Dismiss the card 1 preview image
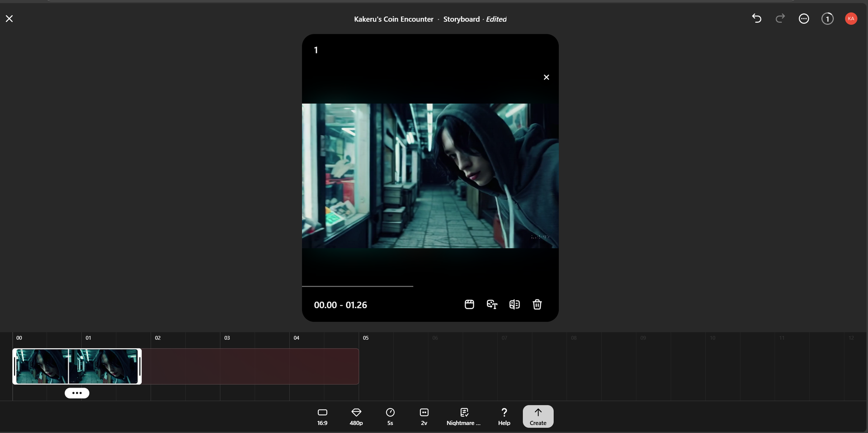 click(x=546, y=77)
